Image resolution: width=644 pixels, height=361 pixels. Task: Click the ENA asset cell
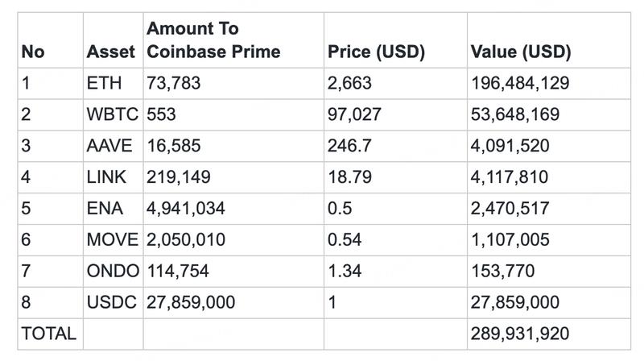[x=104, y=208]
